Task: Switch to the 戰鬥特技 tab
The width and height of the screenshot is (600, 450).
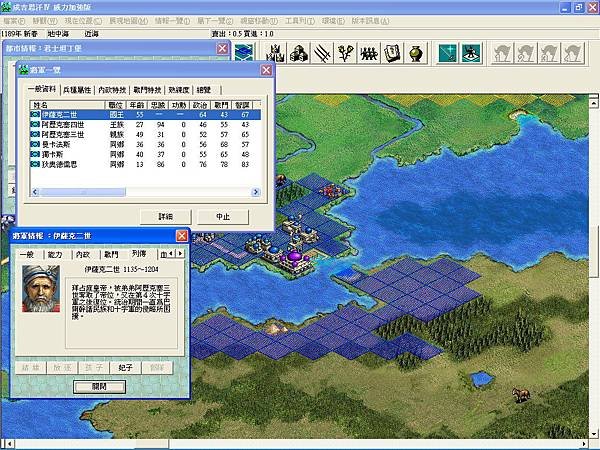Action: point(147,90)
